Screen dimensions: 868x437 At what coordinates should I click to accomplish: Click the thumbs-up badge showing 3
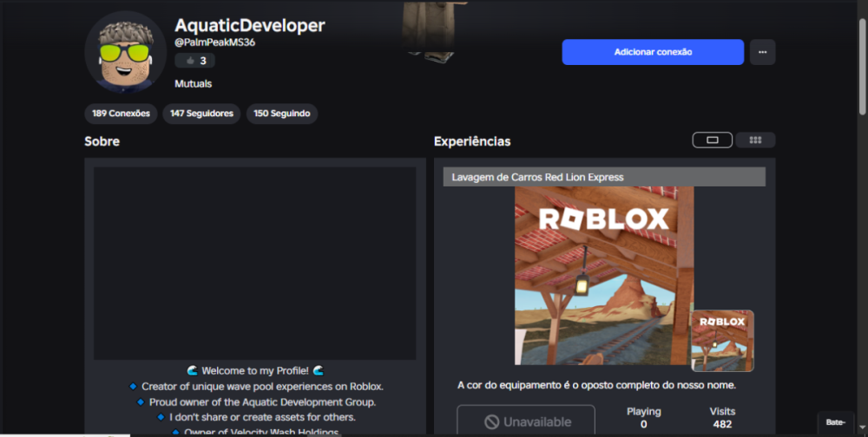point(194,61)
